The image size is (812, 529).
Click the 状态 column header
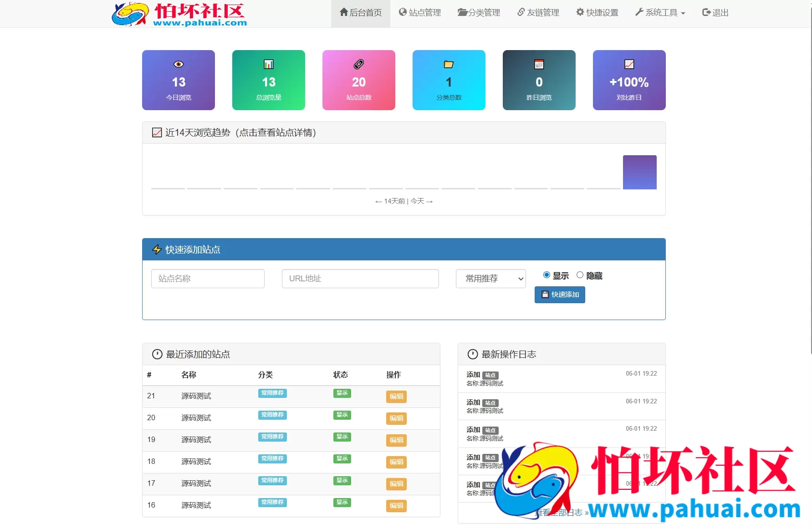pos(341,375)
